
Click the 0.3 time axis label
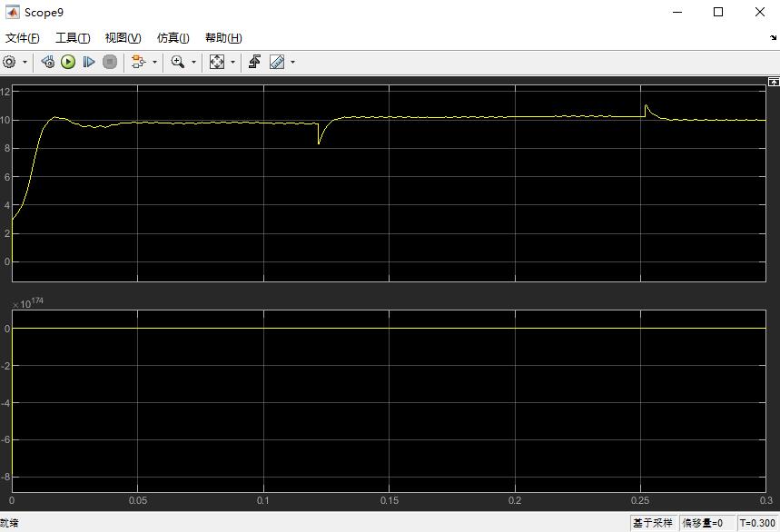[766, 500]
